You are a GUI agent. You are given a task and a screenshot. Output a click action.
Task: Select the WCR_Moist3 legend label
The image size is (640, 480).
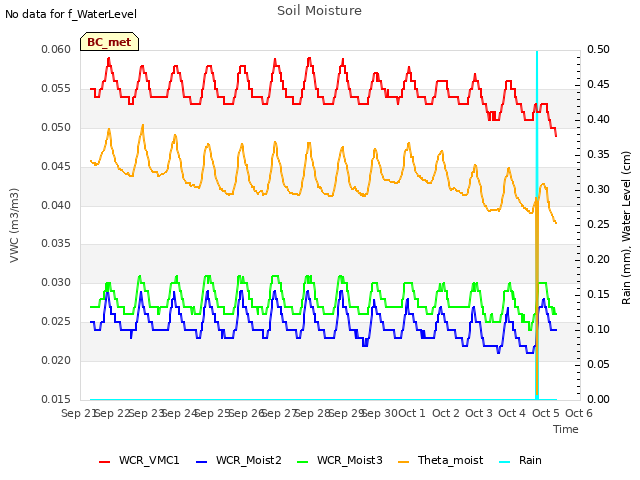(350, 460)
